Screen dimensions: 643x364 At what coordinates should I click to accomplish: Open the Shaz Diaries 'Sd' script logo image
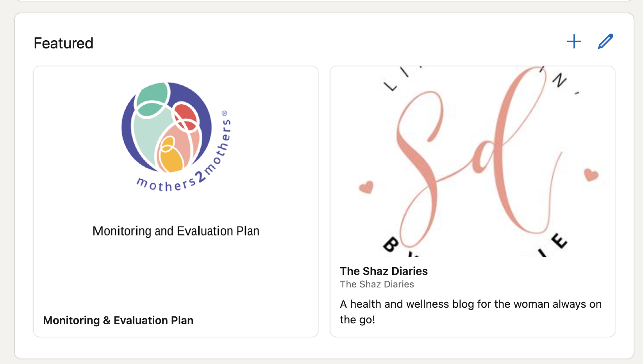click(473, 161)
